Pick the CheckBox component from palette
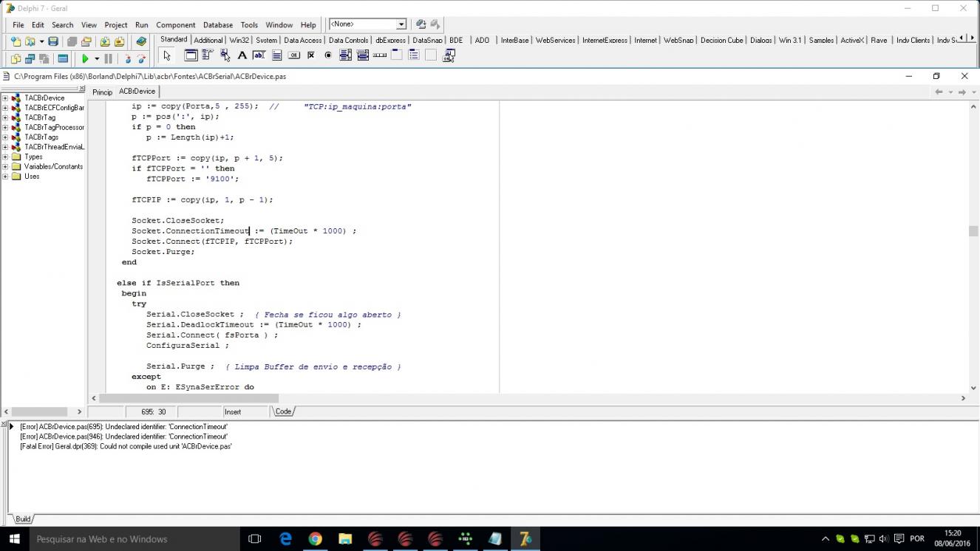This screenshot has width=980, height=551. 311,55
